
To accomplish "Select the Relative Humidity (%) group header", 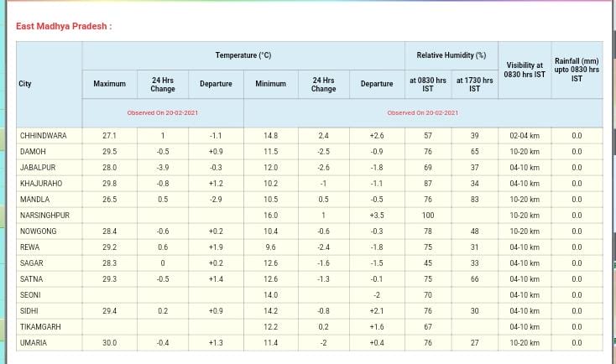I will [452, 55].
